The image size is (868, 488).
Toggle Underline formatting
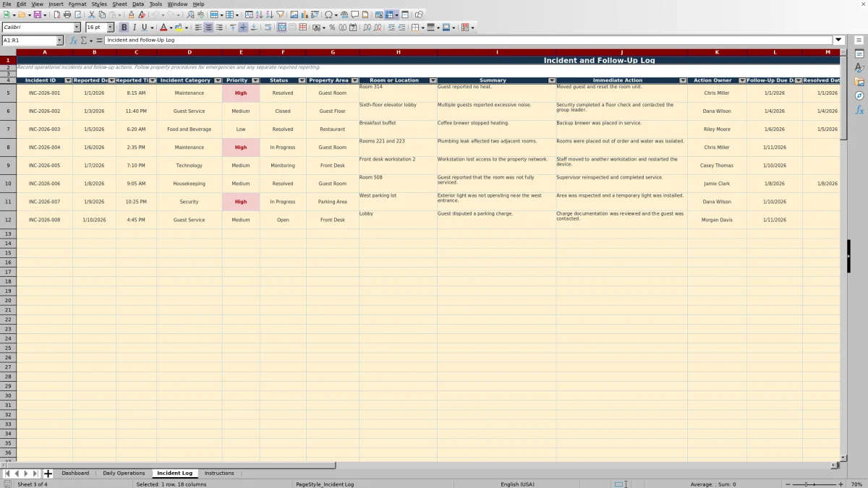144,27
